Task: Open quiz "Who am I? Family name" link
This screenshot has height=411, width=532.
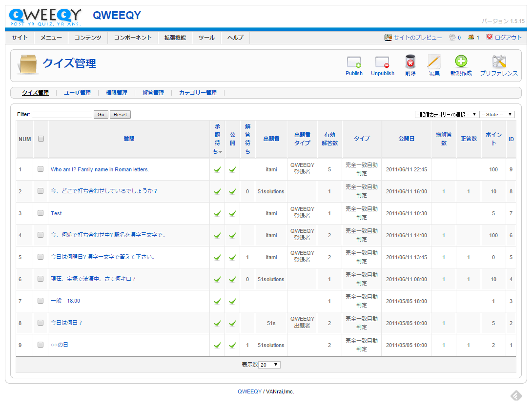Action: coord(100,169)
